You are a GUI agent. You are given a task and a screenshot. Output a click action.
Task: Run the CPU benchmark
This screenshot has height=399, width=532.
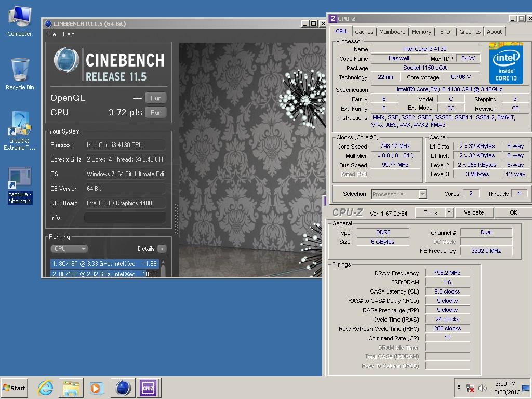coord(156,112)
